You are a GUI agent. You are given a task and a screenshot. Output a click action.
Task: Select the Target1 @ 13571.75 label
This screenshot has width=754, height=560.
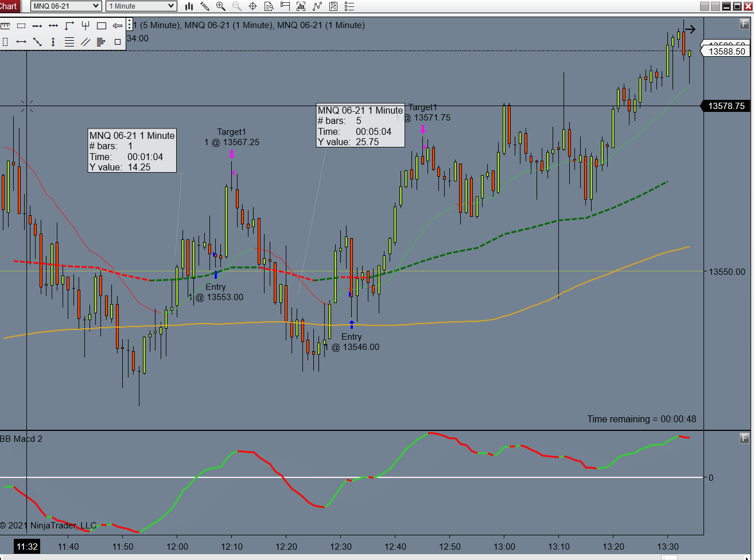click(x=427, y=112)
